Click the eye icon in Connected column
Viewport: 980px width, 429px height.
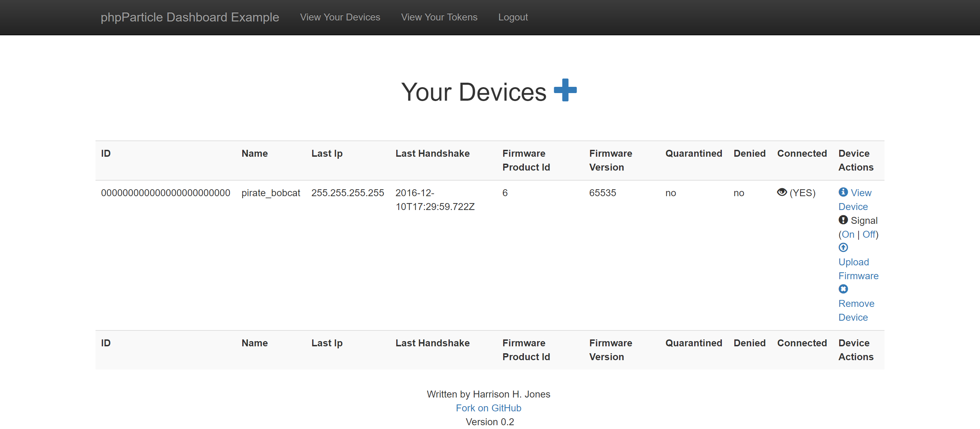[x=781, y=192]
